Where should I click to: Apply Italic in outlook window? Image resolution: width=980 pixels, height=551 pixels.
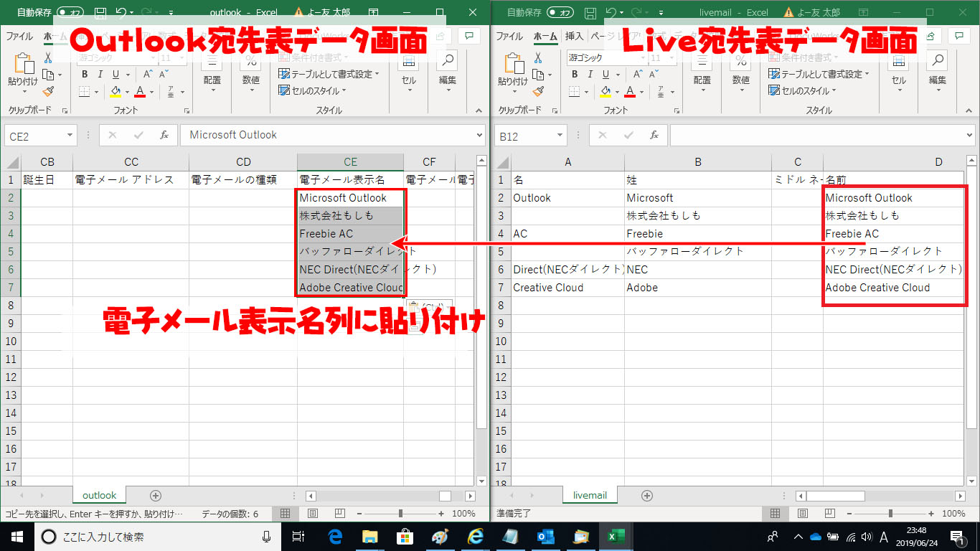101,74
